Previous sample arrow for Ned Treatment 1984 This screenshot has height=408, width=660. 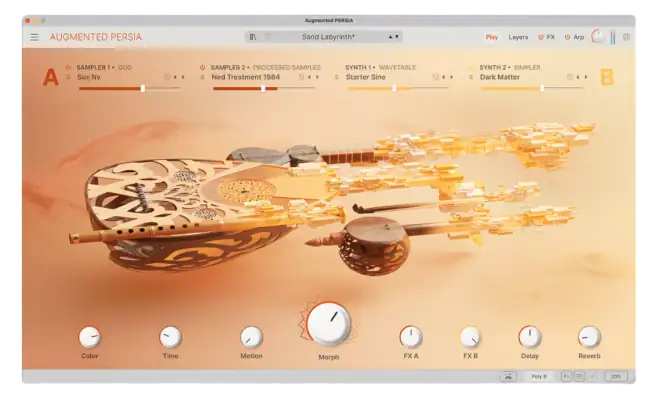pos(310,77)
